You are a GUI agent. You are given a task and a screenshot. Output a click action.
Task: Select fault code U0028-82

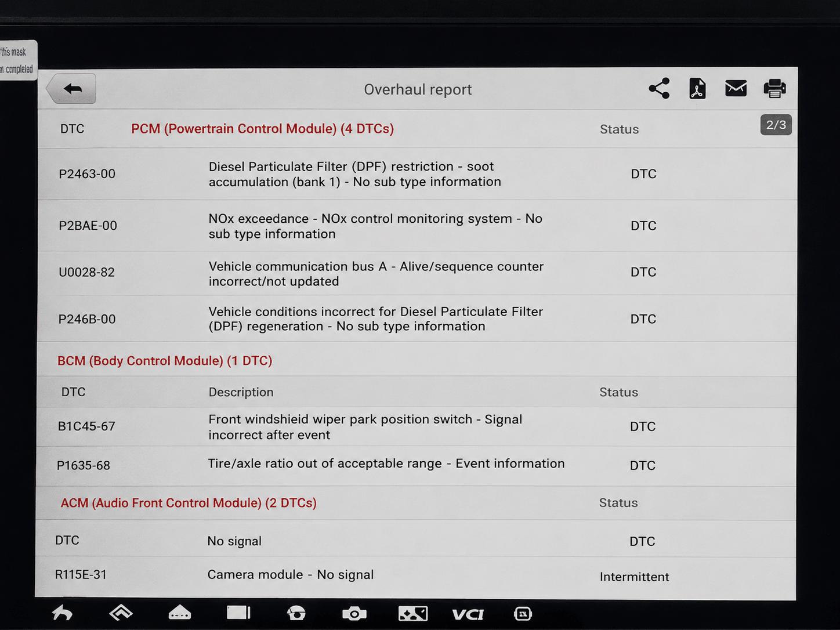click(86, 272)
